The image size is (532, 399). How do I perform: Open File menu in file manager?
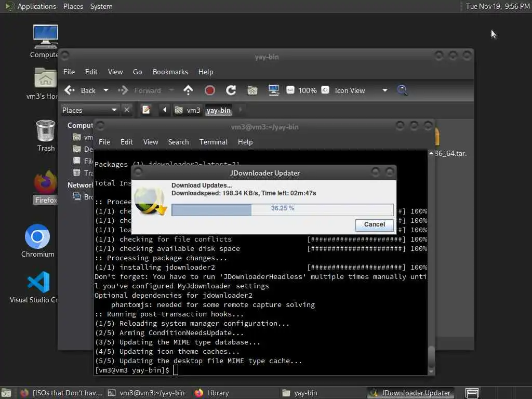[69, 72]
